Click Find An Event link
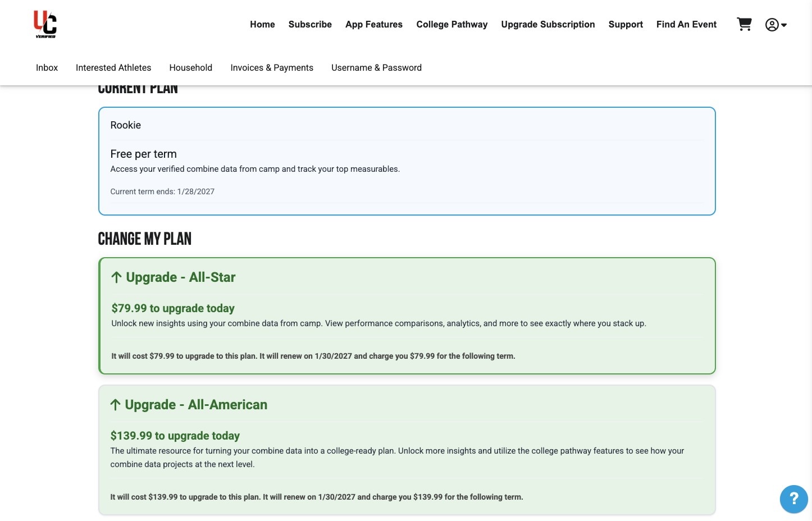Screen dimensions: 812x521 (686, 25)
